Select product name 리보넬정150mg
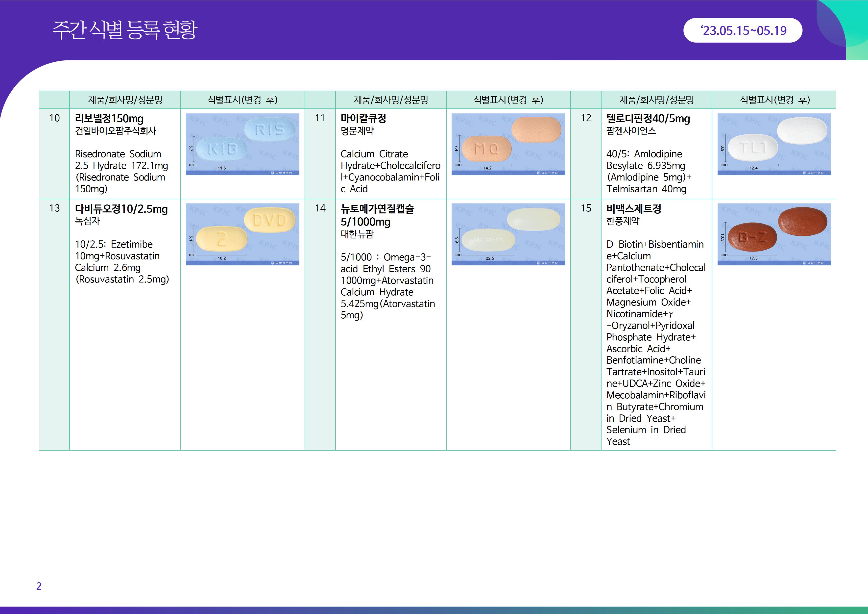868x614 pixels. pos(109,119)
